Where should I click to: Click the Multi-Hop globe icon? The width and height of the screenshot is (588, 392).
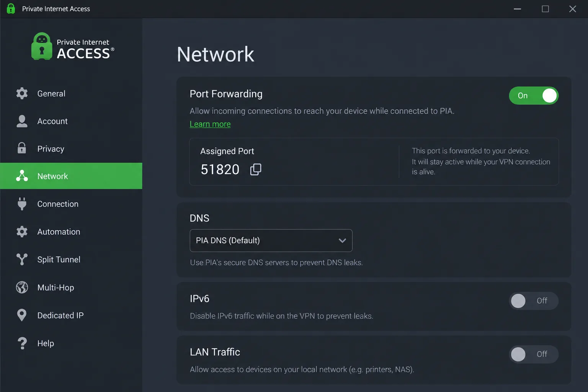pos(22,287)
